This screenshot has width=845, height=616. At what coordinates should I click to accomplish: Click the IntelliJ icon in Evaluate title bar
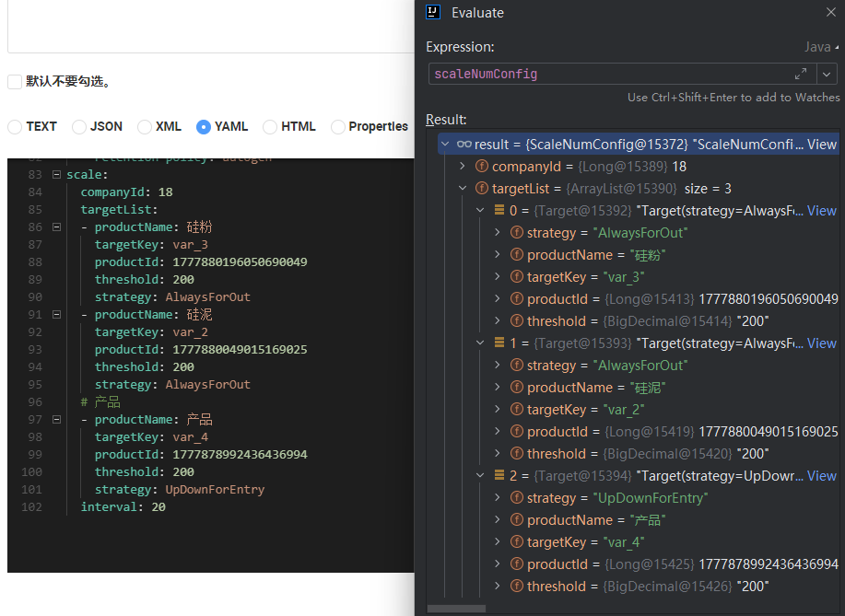[433, 12]
